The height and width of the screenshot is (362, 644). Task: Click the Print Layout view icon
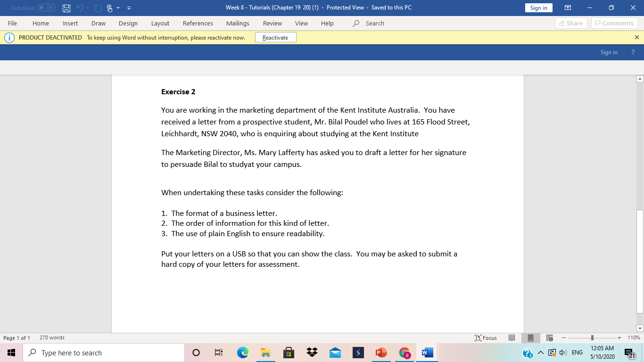click(530, 338)
